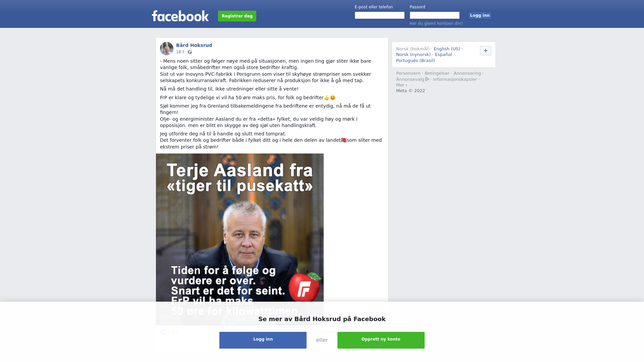Click the public globe icon on the post
644x362 pixels.
click(x=190, y=52)
